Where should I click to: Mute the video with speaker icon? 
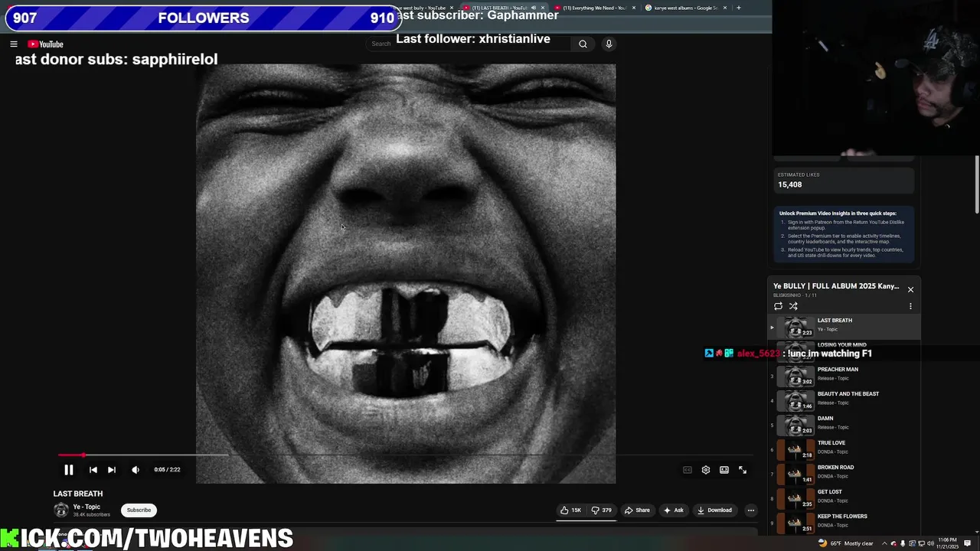tap(136, 470)
